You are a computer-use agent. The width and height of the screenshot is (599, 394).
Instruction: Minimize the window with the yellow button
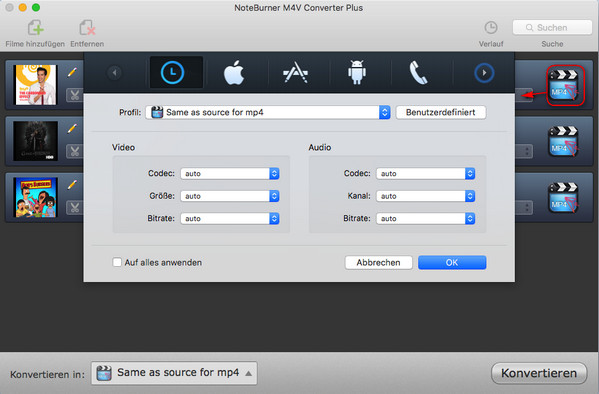click(x=23, y=7)
